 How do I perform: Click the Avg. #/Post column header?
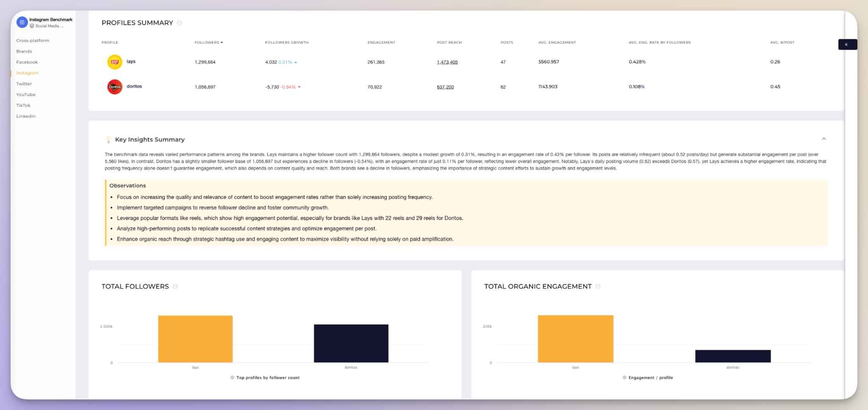[x=782, y=42]
